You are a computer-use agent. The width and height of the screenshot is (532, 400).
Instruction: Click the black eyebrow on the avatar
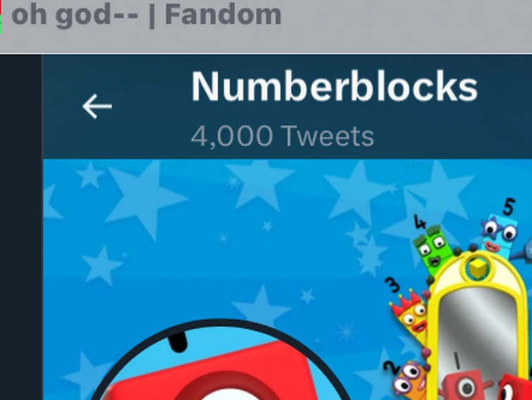[x=178, y=342]
